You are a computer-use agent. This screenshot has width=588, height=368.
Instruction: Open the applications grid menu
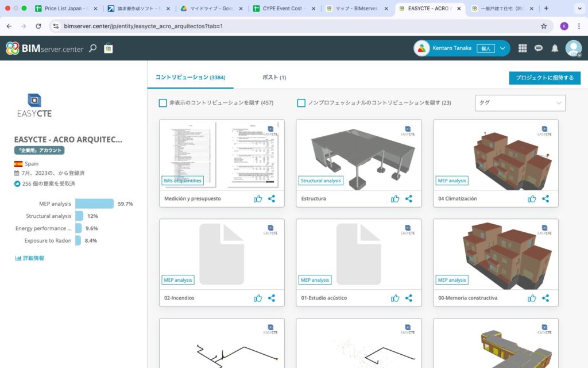pos(523,48)
